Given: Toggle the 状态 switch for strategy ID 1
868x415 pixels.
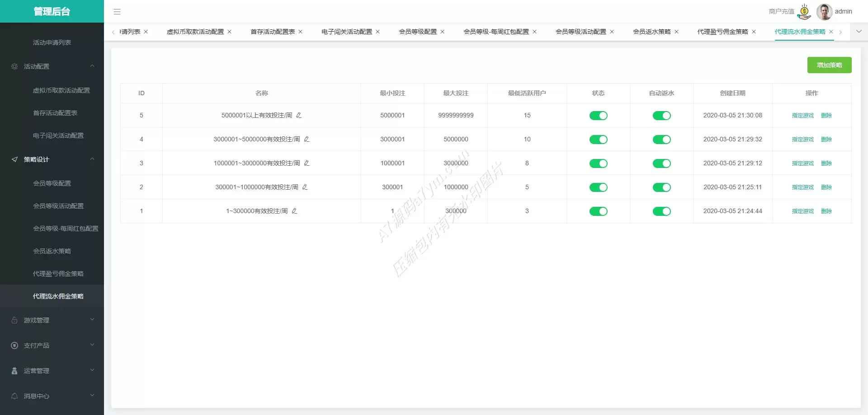Looking at the screenshot, I should [x=598, y=212].
